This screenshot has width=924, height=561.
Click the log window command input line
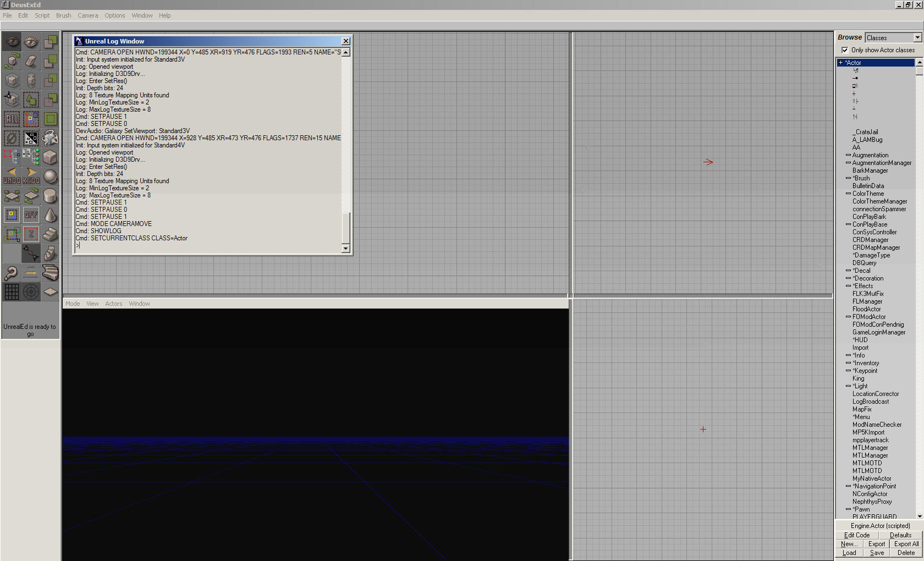pyautogui.click(x=208, y=245)
